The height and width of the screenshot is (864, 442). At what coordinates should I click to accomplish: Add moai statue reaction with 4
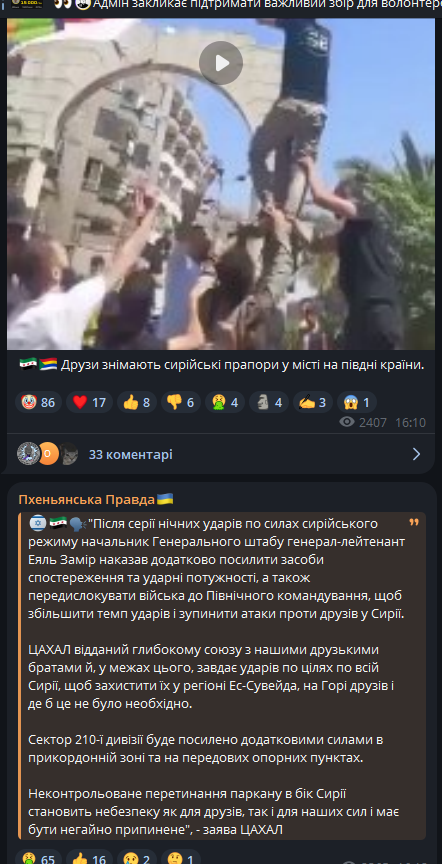click(x=269, y=402)
